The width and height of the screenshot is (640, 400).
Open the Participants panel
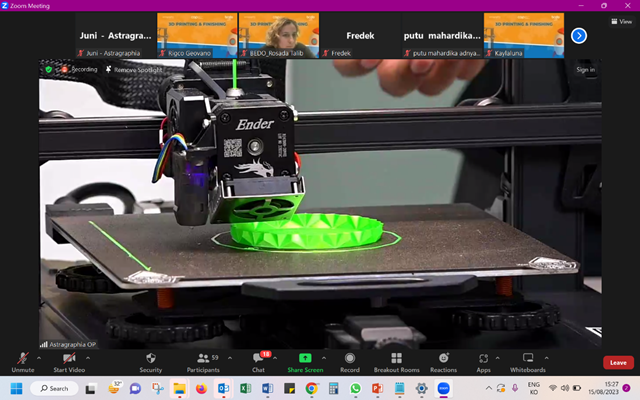coord(203,362)
